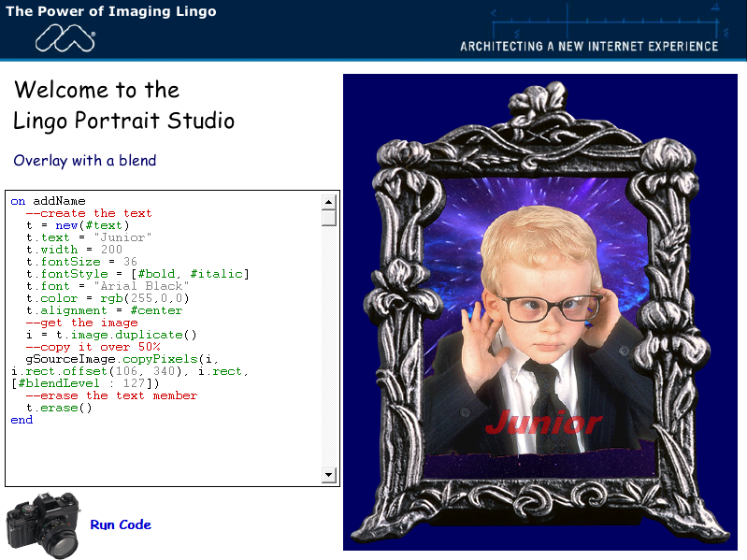Click the '--create the text' comment
This screenshot has height=560, width=747.
(89, 213)
